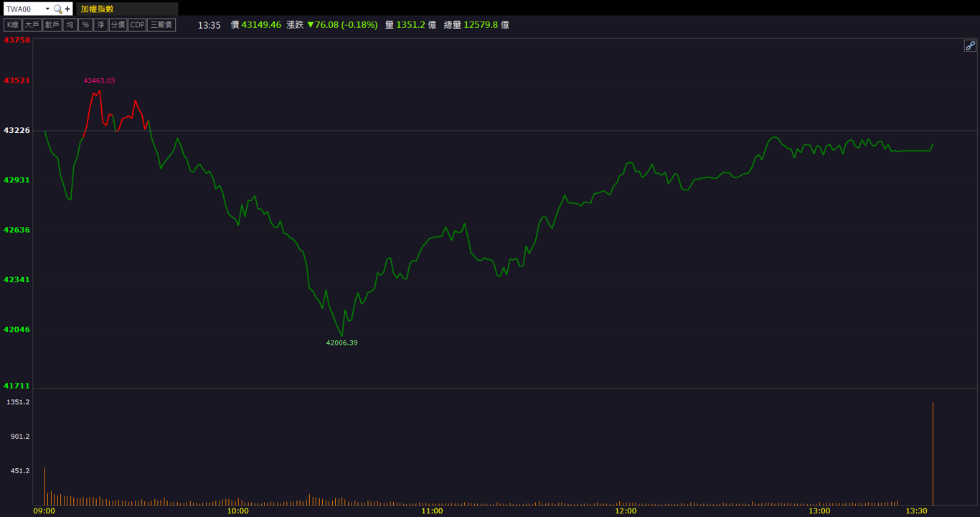Screen dimensions: 980x517
Task: Click the 13:30 time axis label
Action: point(917,511)
